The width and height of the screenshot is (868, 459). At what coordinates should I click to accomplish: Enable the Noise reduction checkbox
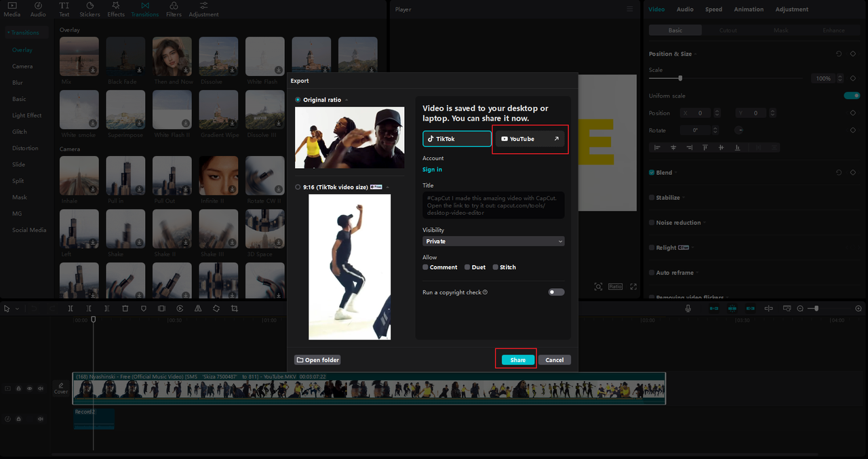(x=652, y=222)
